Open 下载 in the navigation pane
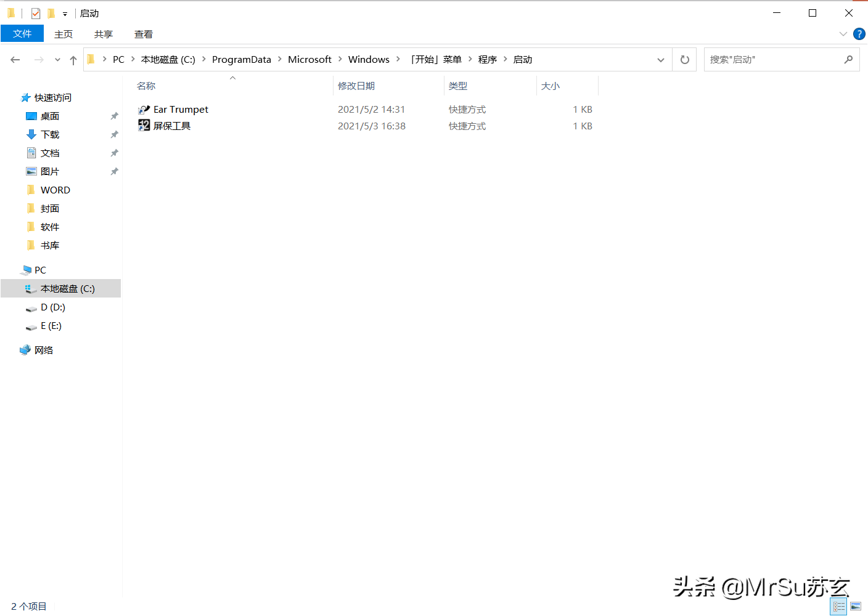Viewport: 868px width, 616px height. (50, 134)
